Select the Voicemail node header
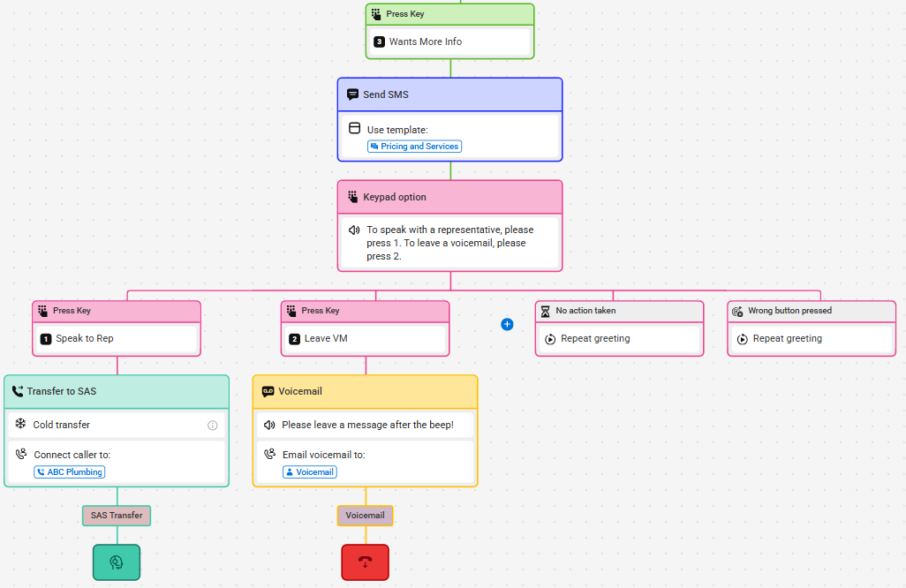 coord(366,392)
